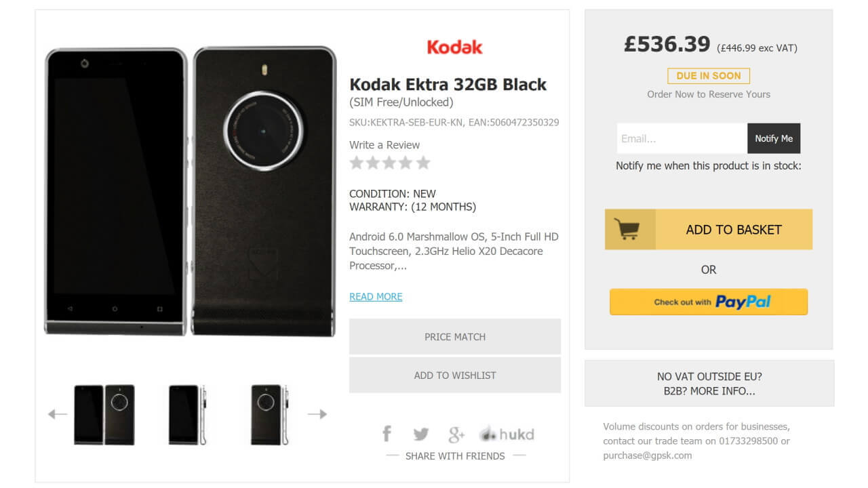Screen dimensions: 868x488
Task: Select the first rating star
Action: coord(357,163)
